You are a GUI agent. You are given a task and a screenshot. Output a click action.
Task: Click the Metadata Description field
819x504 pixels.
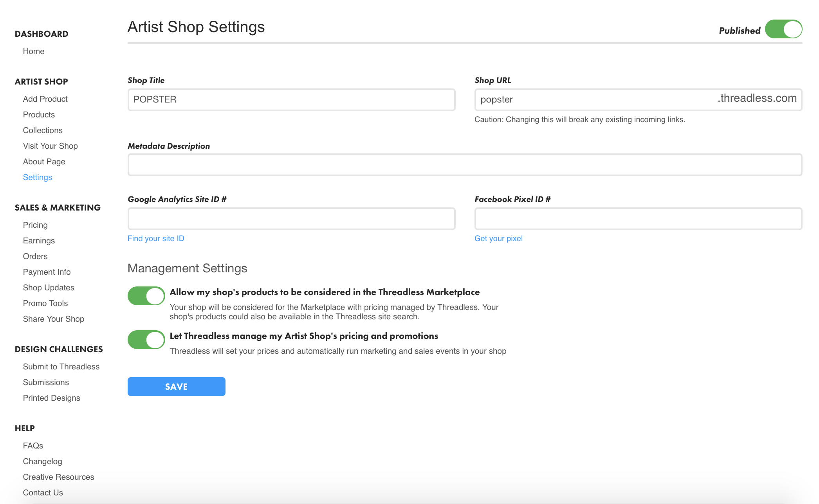click(465, 164)
